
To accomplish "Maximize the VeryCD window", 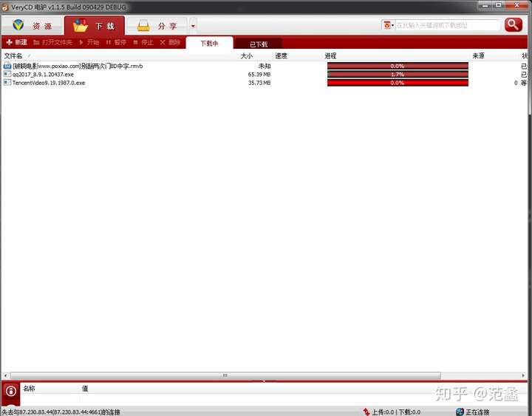I will point(499,4).
